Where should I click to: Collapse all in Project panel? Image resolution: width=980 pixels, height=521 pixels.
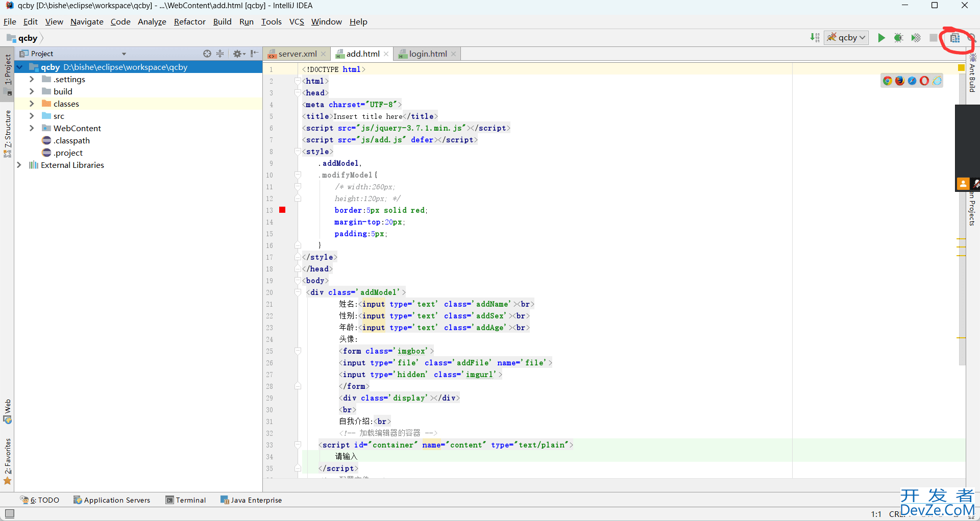coord(220,54)
